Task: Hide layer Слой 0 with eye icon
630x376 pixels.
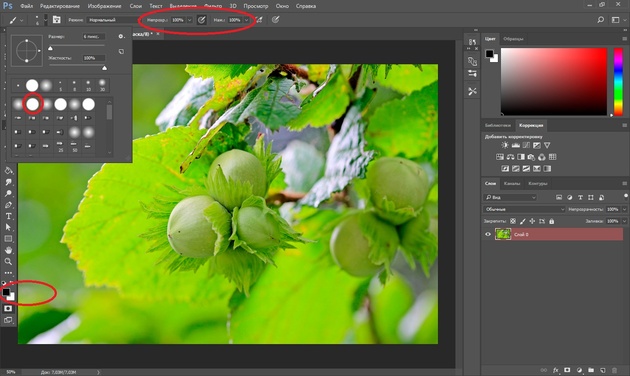Action: click(488, 234)
